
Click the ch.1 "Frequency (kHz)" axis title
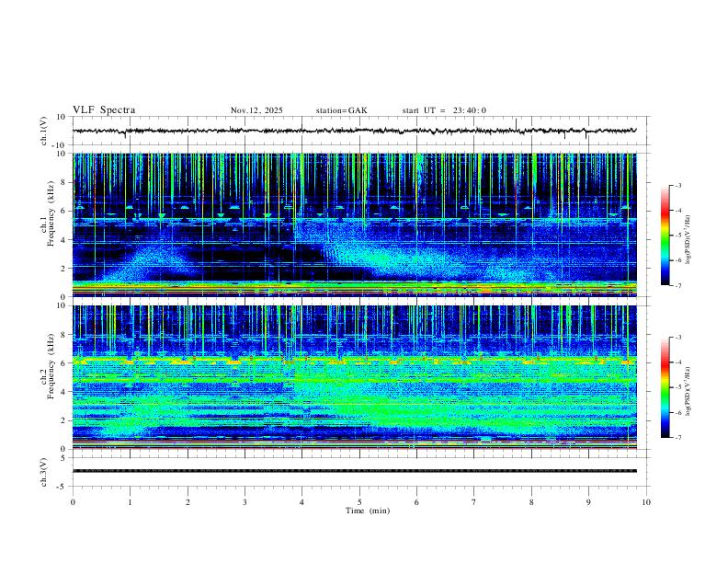pos(51,213)
